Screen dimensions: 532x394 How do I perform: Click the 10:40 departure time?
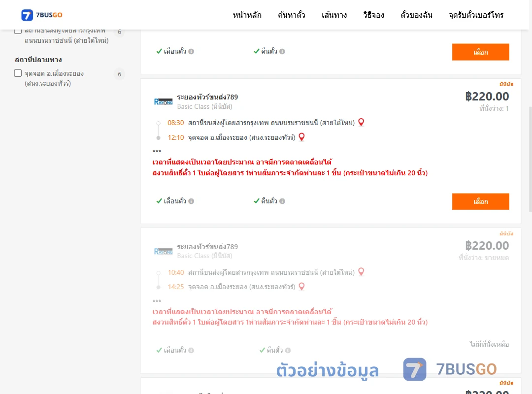tap(176, 272)
